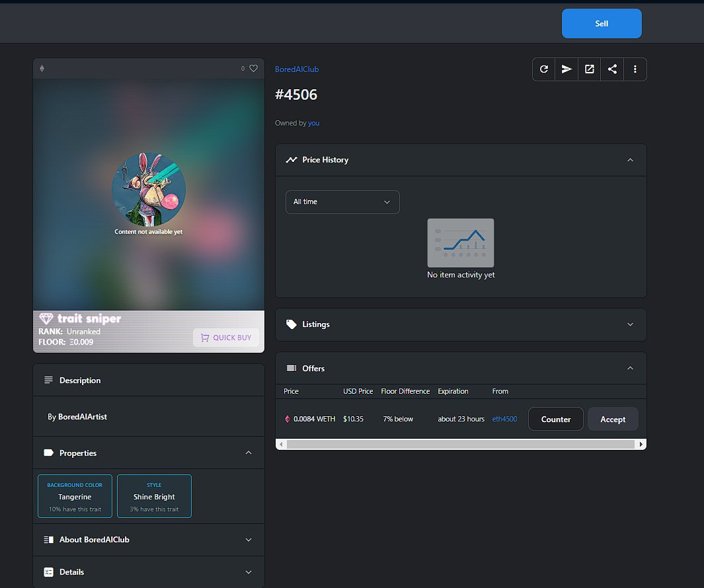Click the offers scrollbar right arrow
This screenshot has height=588, width=704.
641,445
